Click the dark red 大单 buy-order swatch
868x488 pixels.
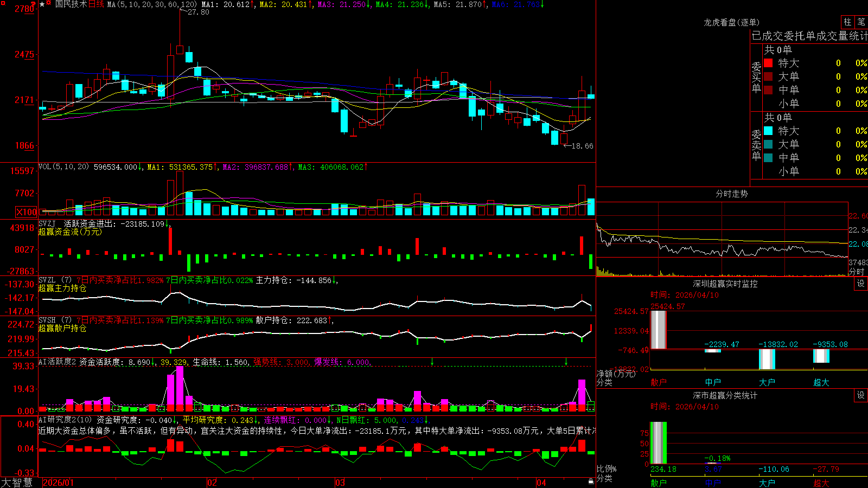[768, 76]
